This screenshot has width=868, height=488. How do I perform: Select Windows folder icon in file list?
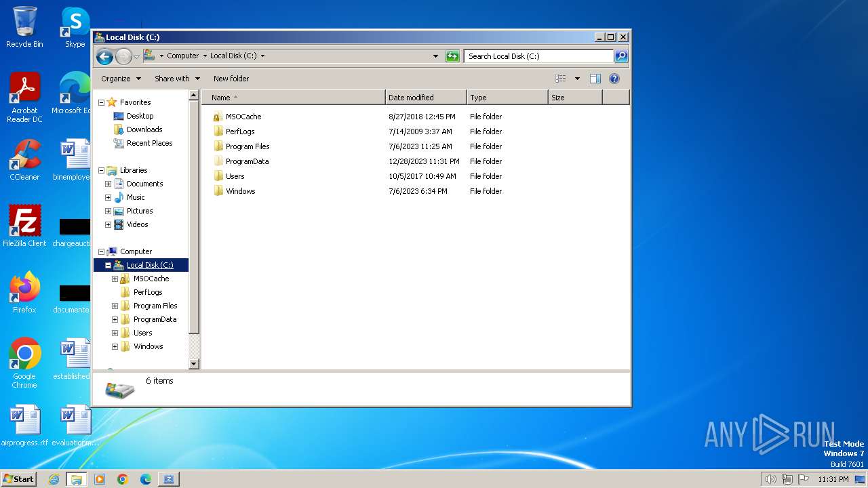(x=218, y=191)
